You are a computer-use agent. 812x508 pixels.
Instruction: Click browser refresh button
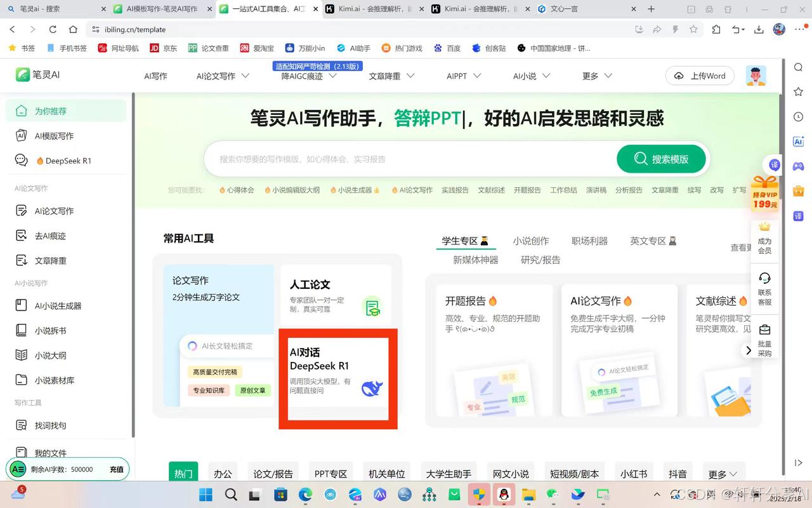(x=53, y=29)
